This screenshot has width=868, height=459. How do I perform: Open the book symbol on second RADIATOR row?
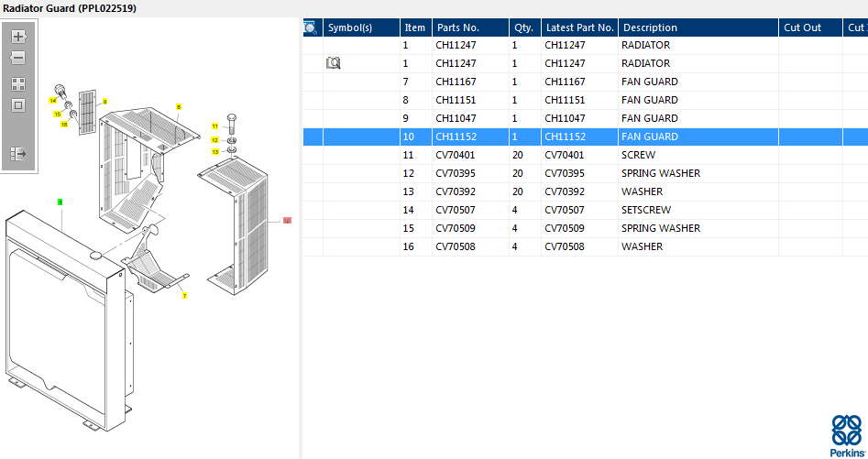tap(334, 63)
